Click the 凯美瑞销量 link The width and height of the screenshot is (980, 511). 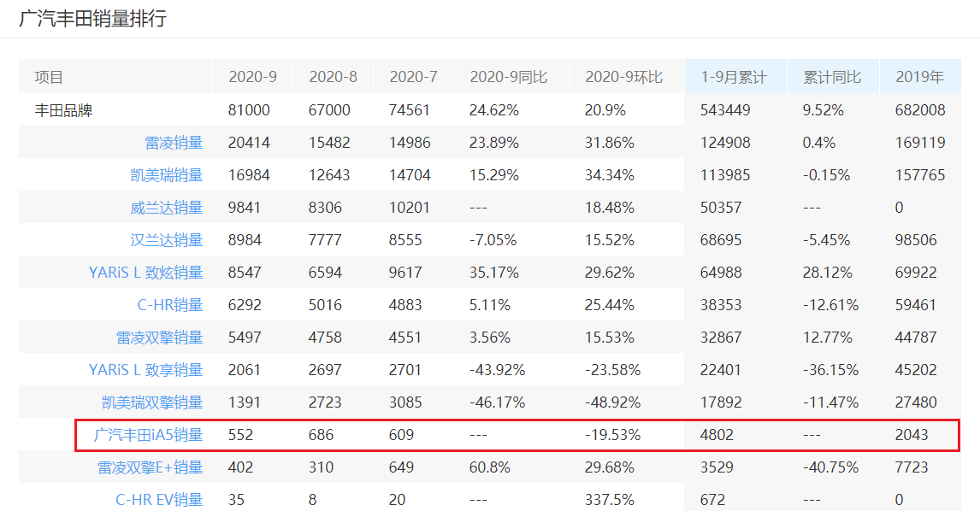point(167,175)
